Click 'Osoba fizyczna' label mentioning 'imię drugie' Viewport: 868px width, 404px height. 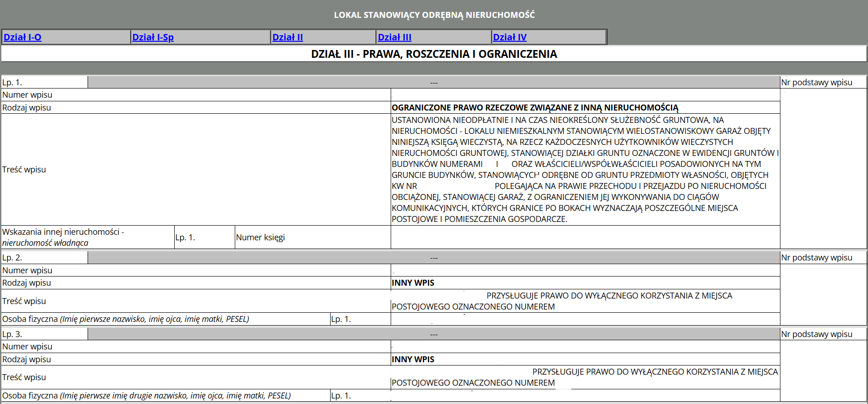click(x=146, y=396)
